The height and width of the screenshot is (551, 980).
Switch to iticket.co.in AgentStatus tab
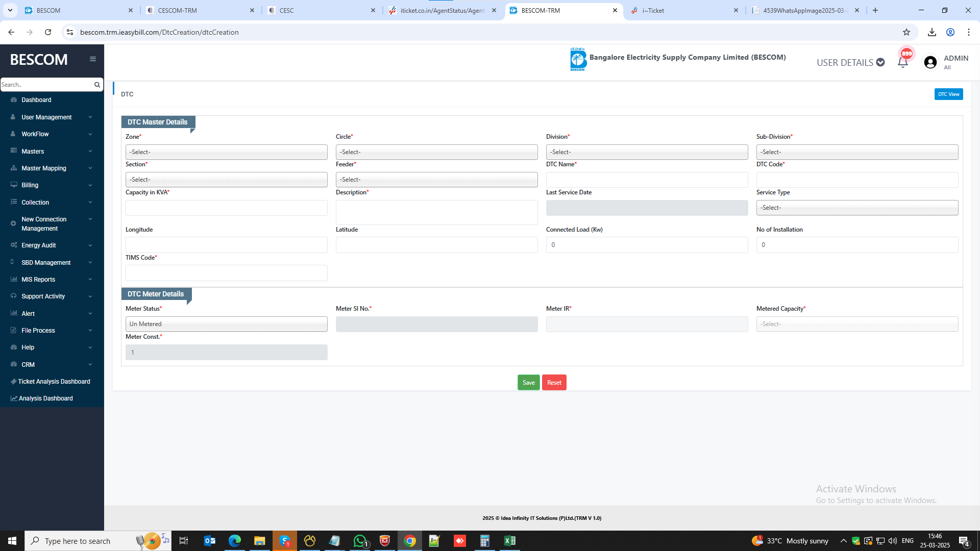click(x=443, y=10)
